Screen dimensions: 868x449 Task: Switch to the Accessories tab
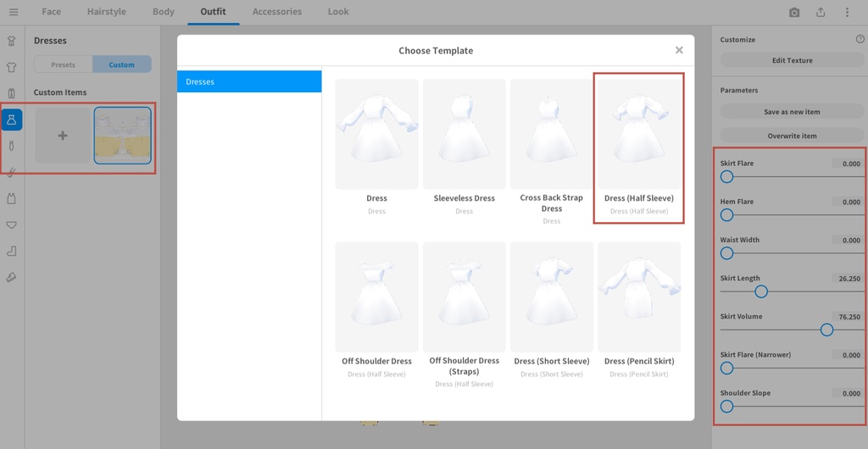coord(277,12)
